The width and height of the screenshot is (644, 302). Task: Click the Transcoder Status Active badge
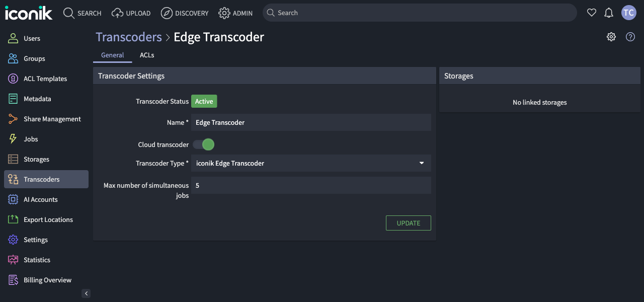(x=204, y=101)
